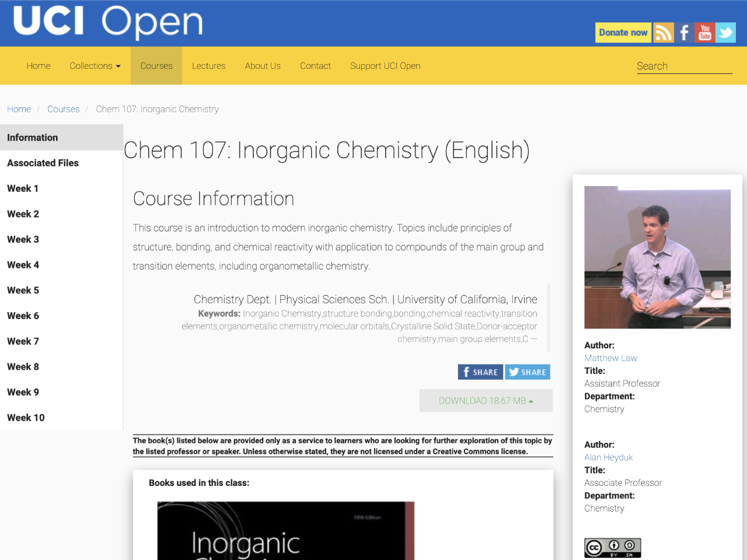747x560 pixels.
Task: Click the 'Course Information' heading
Action: pos(214,199)
